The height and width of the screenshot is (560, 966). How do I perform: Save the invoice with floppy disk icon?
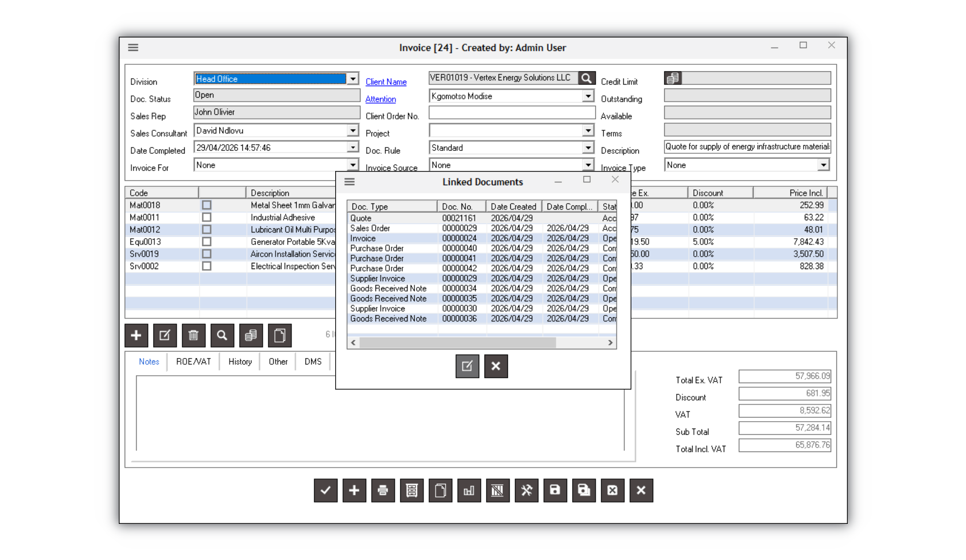(555, 491)
